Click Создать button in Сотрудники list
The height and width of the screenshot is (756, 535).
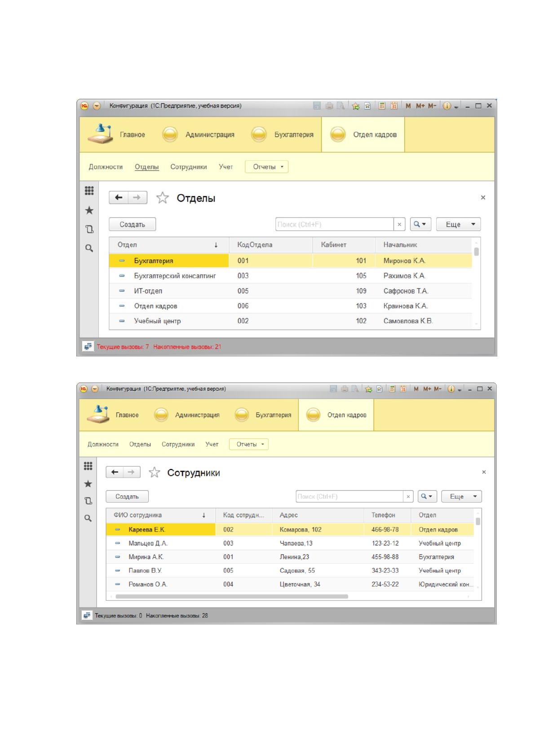(127, 497)
